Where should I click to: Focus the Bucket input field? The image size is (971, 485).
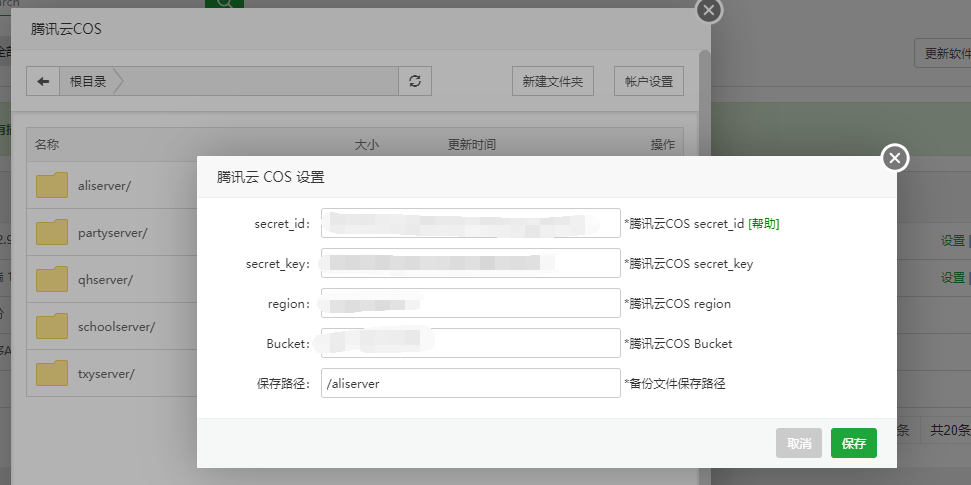(471, 343)
